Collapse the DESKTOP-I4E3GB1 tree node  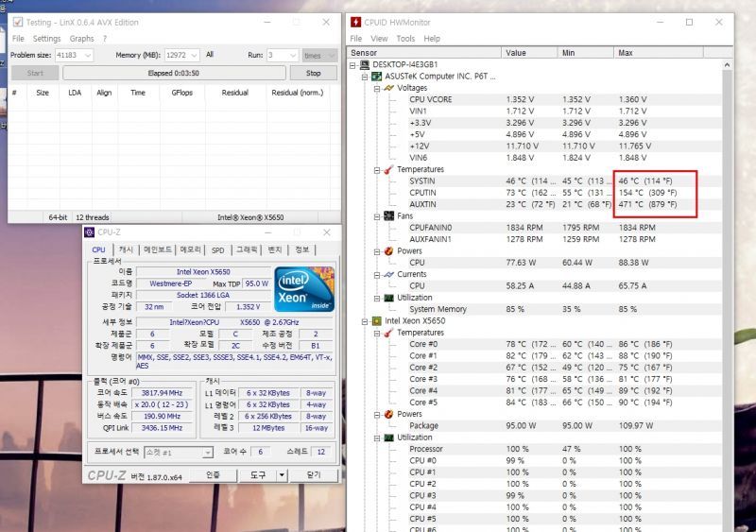click(352, 65)
